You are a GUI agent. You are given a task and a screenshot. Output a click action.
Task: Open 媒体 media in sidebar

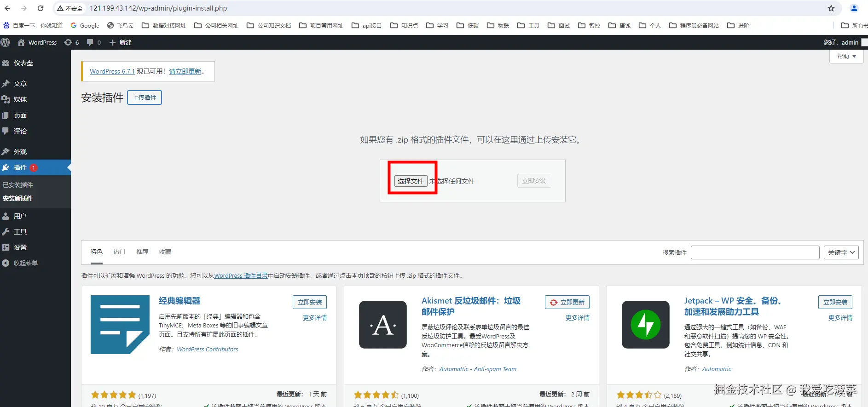point(35,99)
